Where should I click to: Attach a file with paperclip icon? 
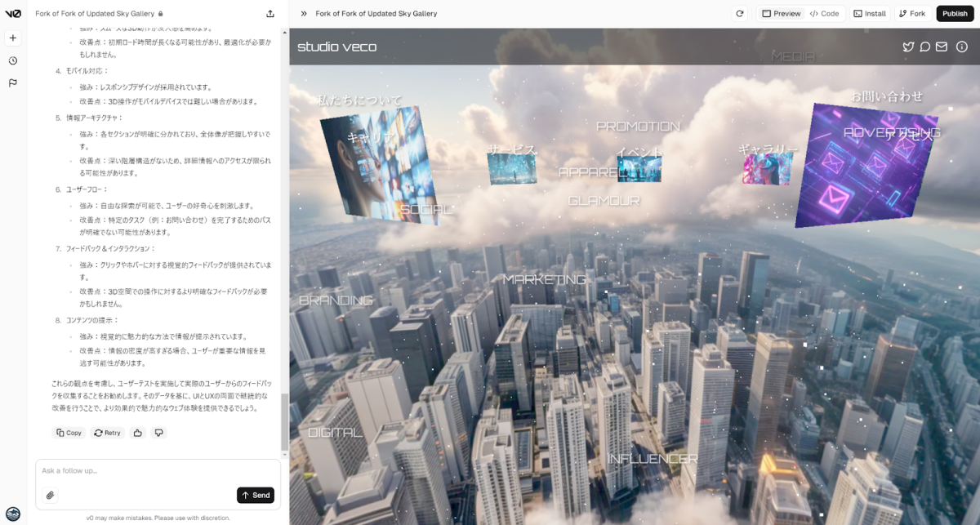[x=50, y=495]
